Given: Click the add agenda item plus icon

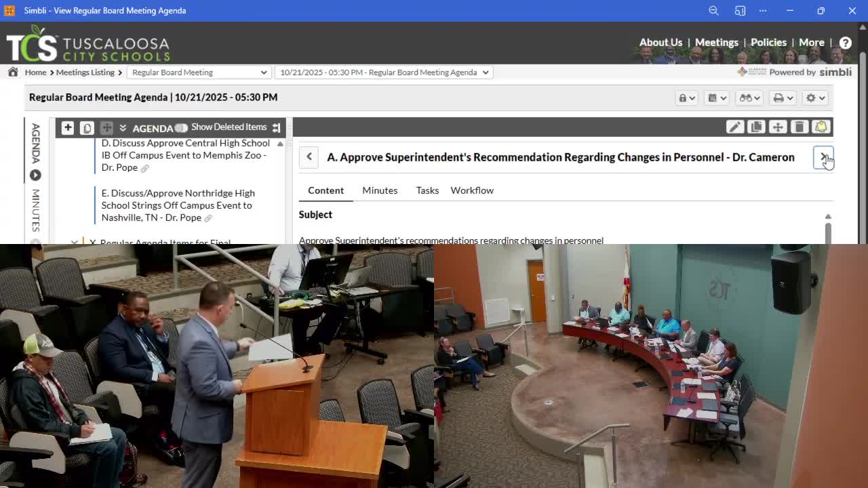Looking at the screenshot, I should [x=67, y=127].
